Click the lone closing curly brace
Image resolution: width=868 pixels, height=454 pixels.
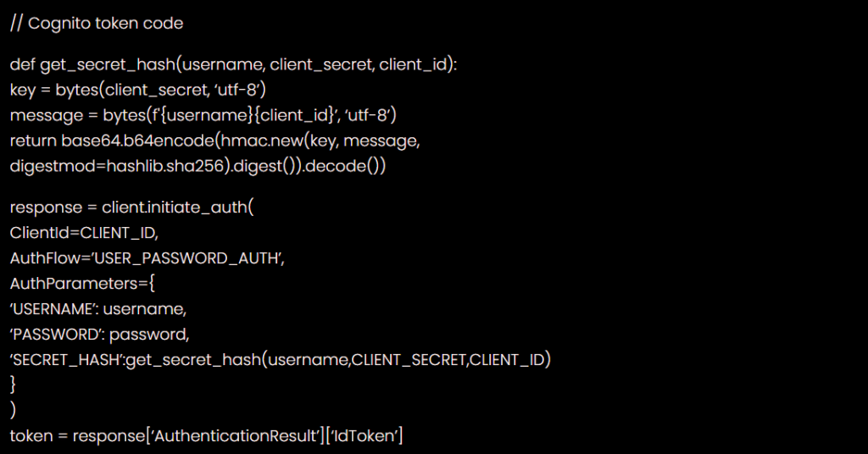(13, 385)
